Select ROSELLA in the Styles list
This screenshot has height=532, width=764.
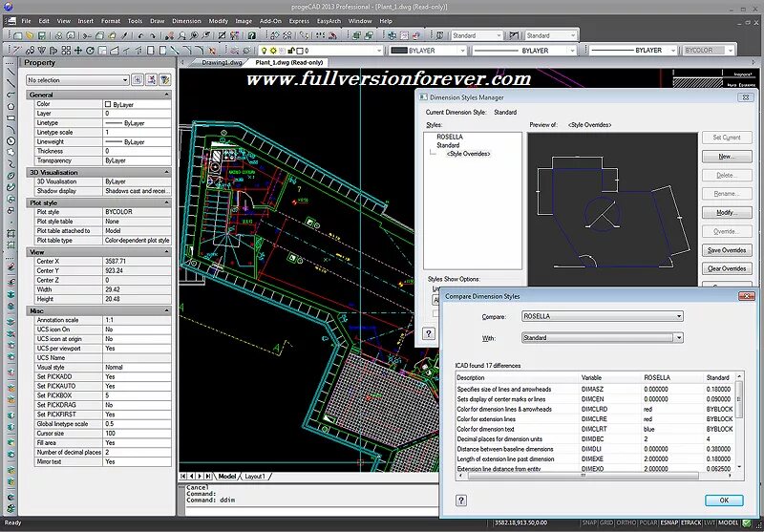click(x=450, y=137)
